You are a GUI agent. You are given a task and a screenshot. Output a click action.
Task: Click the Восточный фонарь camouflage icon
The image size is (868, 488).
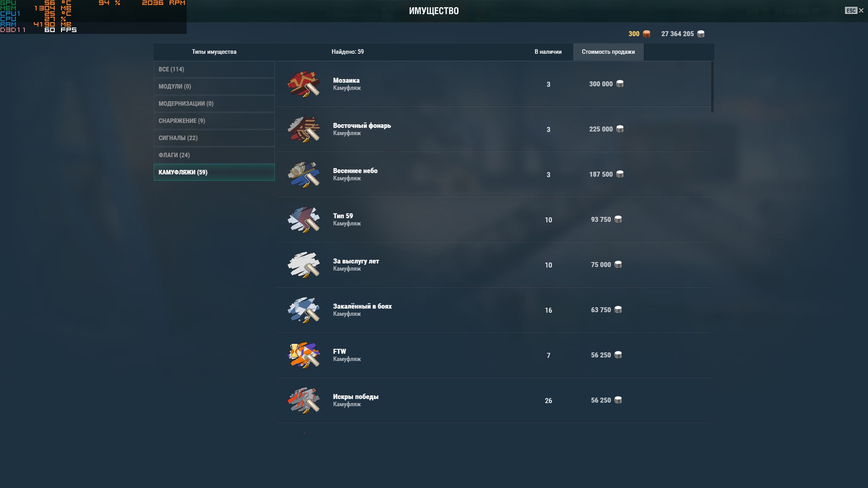coord(304,129)
